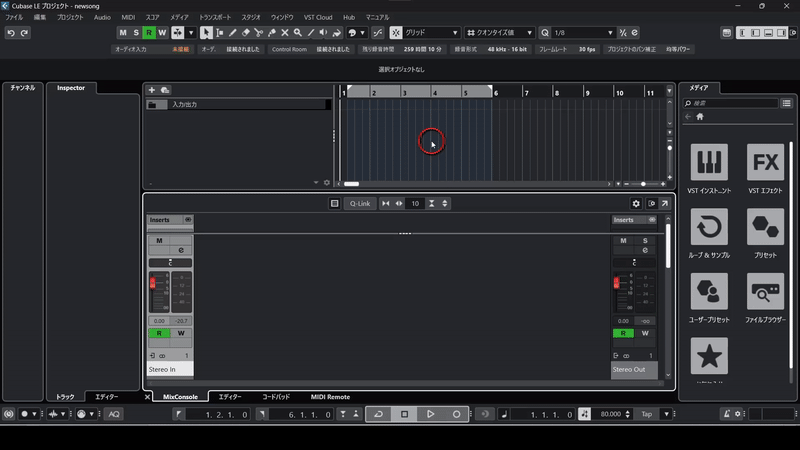Viewport: 800px width, 450px height.
Task: Click the Tap tempo button
Action: click(x=646, y=414)
